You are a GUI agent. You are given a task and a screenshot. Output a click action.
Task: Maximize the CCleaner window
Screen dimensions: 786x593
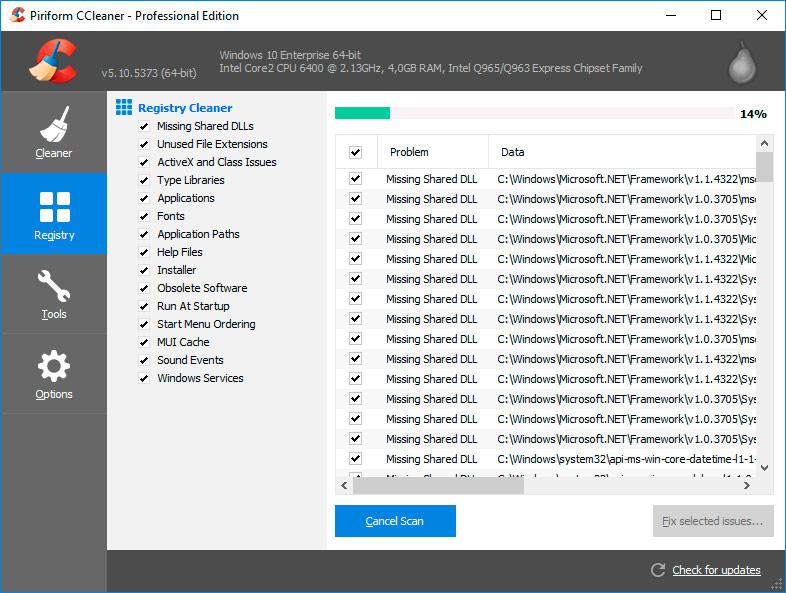tap(716, 15)
